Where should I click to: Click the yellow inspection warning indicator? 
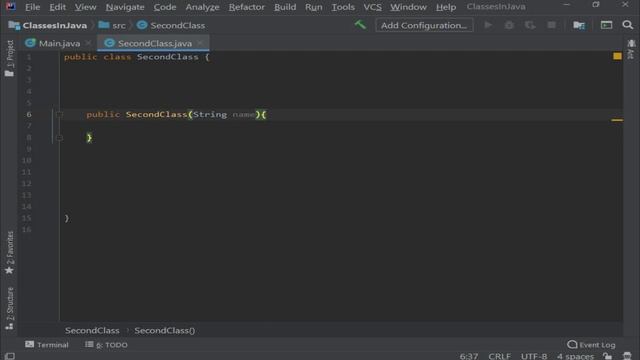617,56
